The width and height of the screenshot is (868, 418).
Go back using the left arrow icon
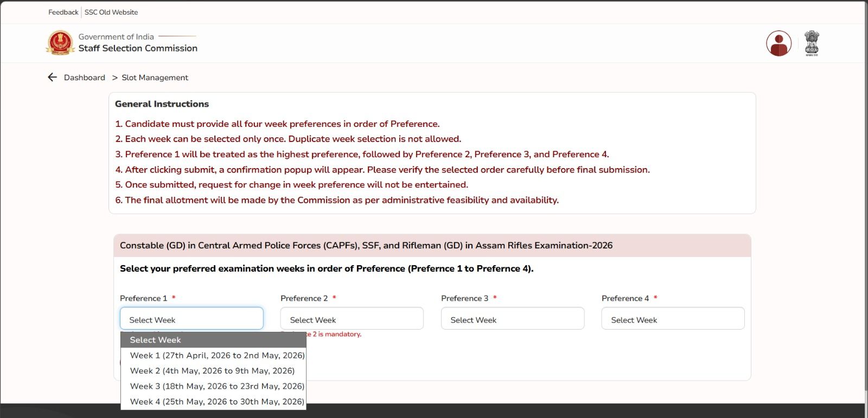point(53,78)
